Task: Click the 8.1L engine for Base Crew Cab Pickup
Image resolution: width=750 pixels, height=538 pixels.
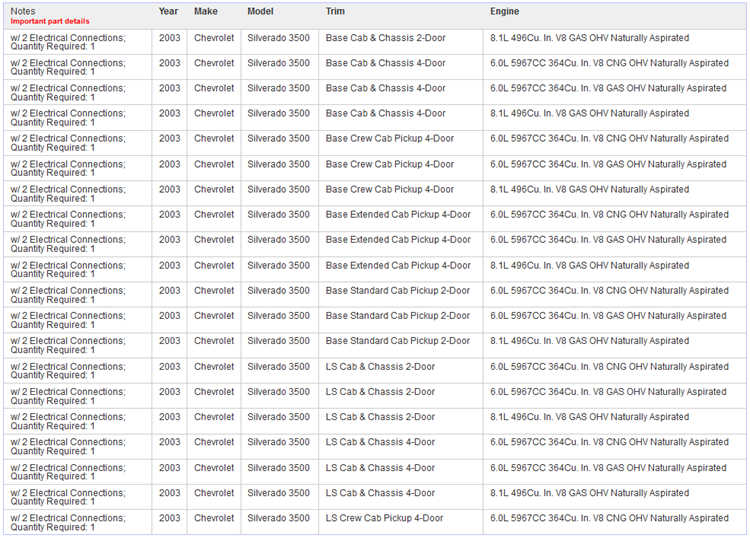Action: pyautogui.click(x=589, y=189)
